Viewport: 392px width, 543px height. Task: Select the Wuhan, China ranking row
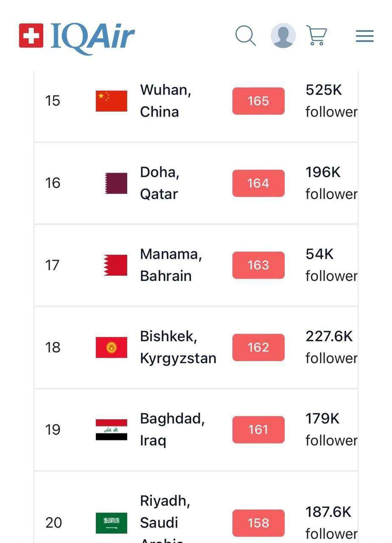tap(165, 101)
